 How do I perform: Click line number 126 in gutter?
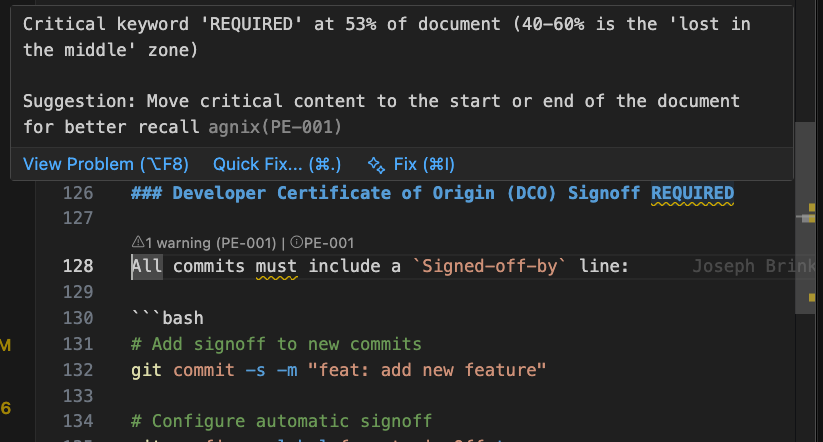(x=78, y=193)
